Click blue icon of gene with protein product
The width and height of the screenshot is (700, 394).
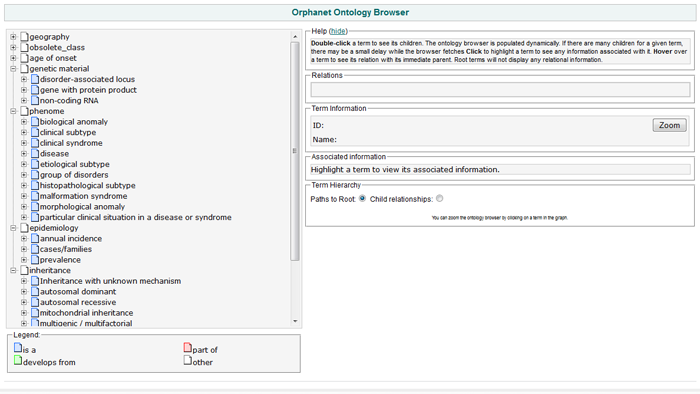(x=35, y=90)
